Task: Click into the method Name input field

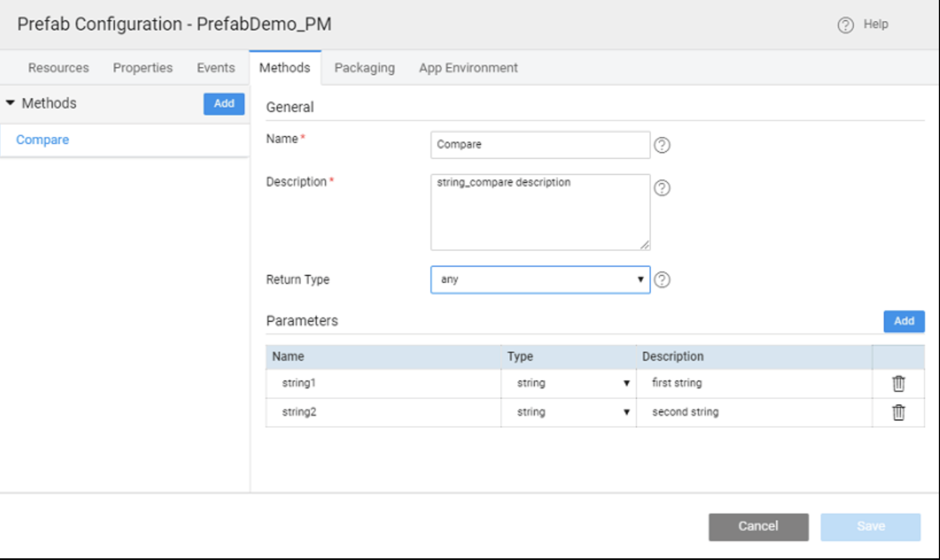Action: pos(539,145)
